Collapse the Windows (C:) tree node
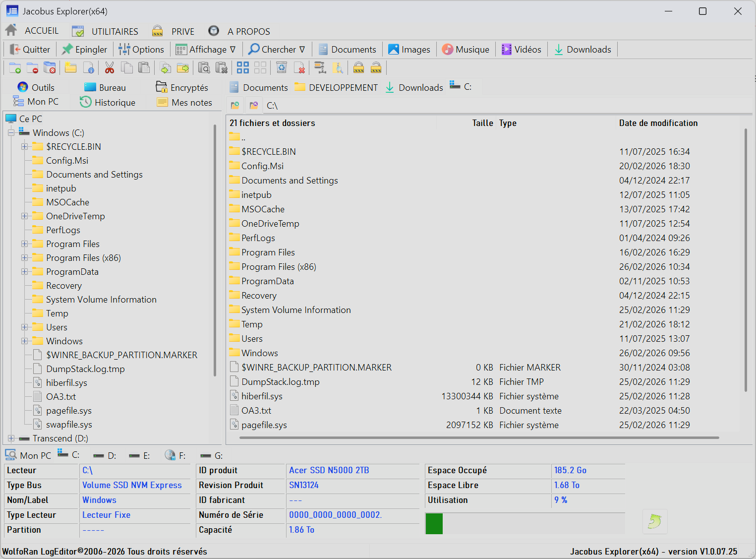Viewport: 756px width, 559px height. coord(11,133)
